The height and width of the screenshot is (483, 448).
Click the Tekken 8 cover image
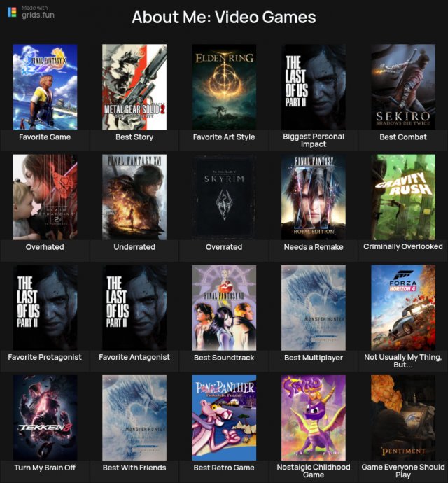point(45,417)
